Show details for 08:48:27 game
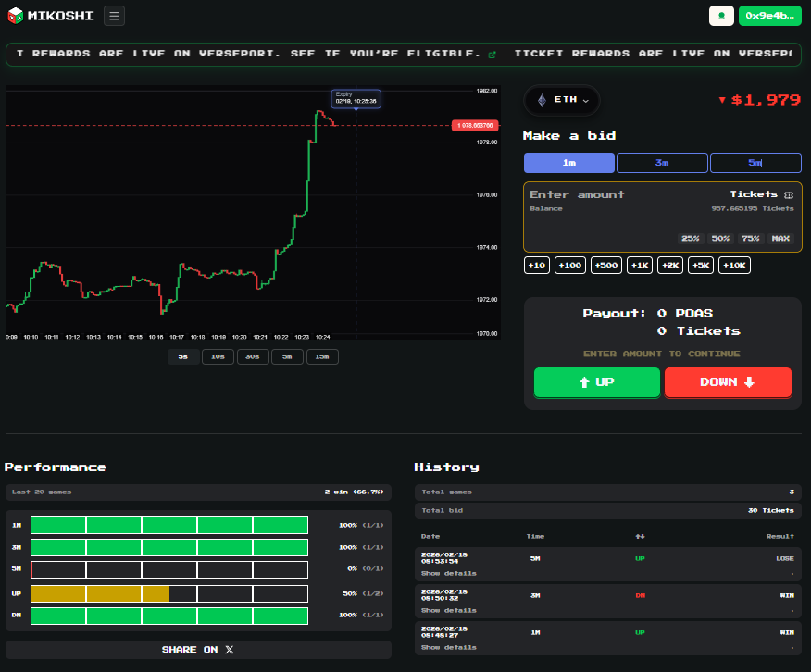Viewport: 811px width, 672px height. pos(448,647)
